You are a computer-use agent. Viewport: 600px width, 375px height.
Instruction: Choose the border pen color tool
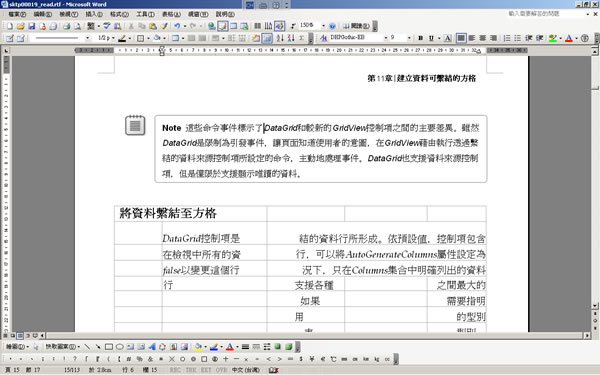122,38
